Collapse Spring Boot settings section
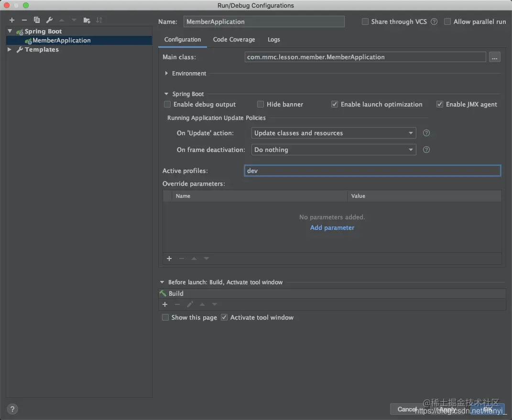The height and width of the screenshot is (420, 512). pos(166,94)
